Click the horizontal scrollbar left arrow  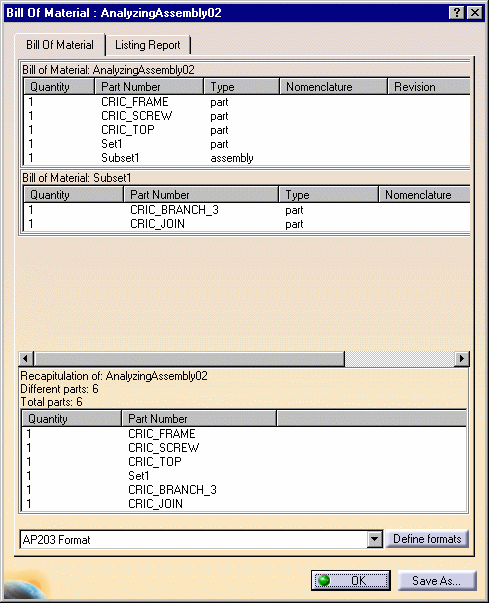[26, 358]
